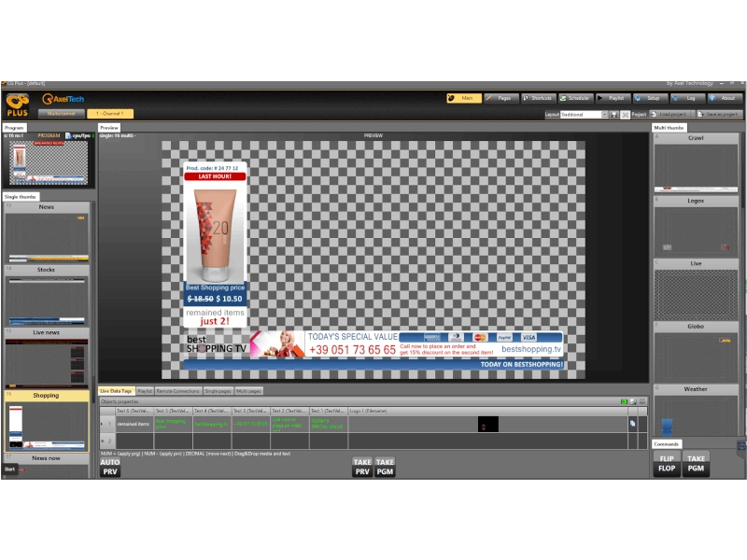Click the CG Plus logo
The width and height of the screenshot is (747, 560).
[x=17, y=105]
